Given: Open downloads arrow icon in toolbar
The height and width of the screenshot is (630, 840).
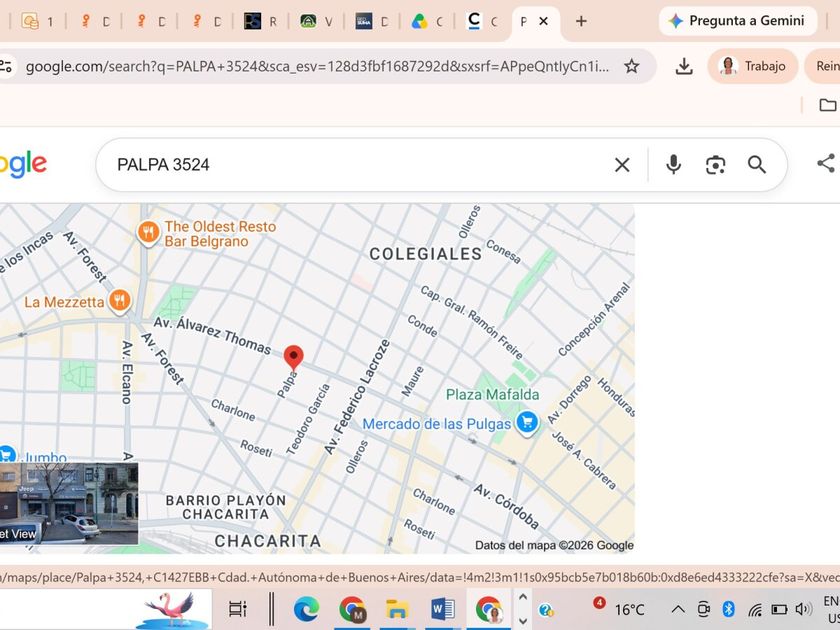Looking at the screenshot, I should (684, 66).
